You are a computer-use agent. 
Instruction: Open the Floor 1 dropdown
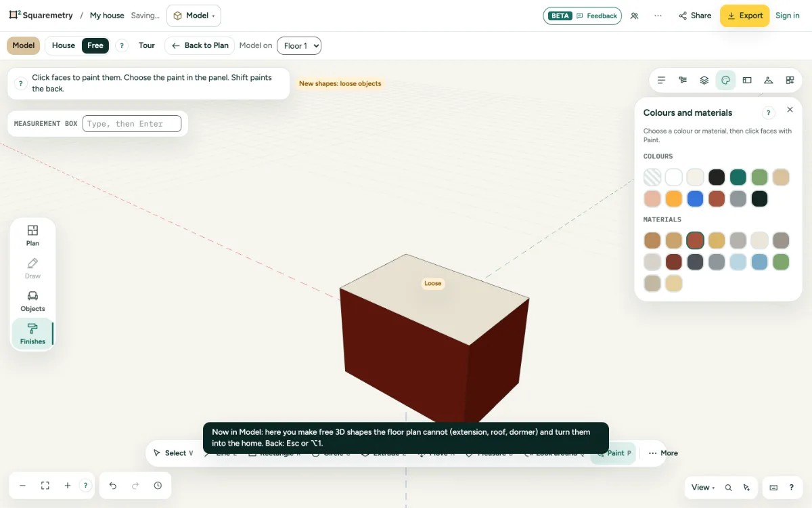(299, 46)
